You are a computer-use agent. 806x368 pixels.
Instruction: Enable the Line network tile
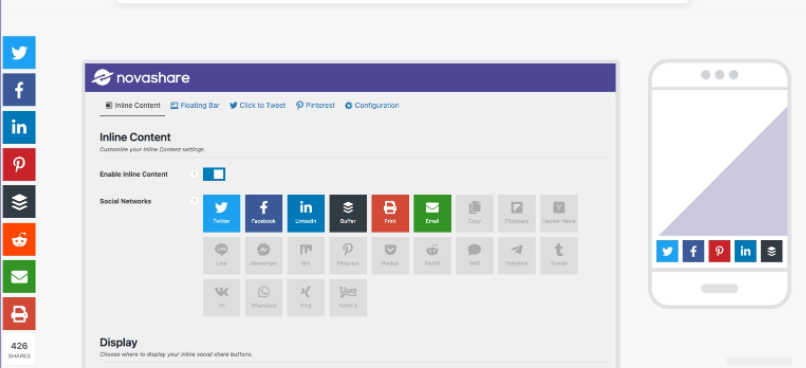point(222,255)
